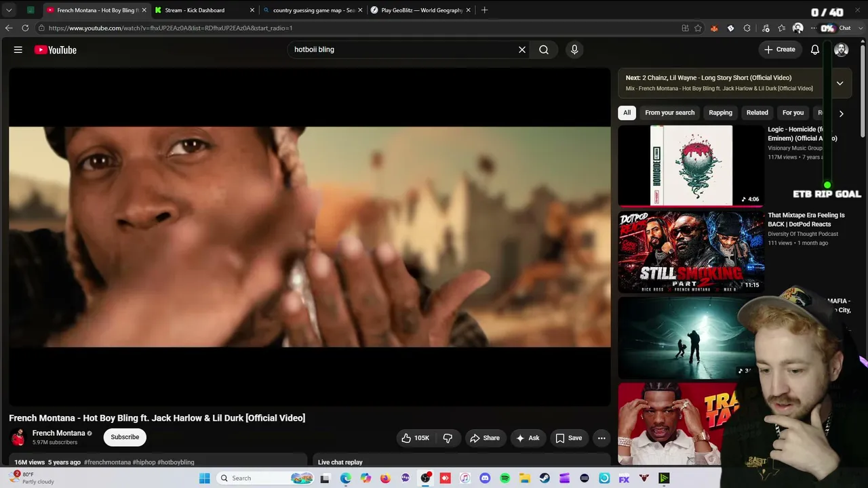868x488 pixels.
Task: Save the video to a playlist
Action: point(569,438)
